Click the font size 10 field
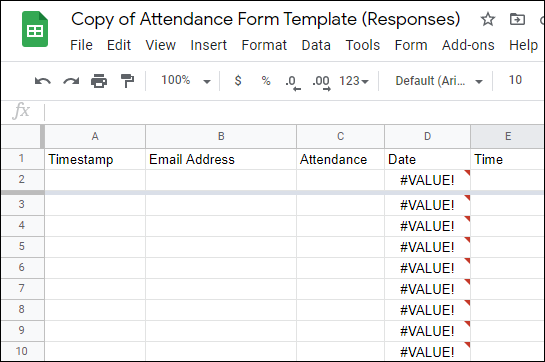The width and height of the screenshot is (545, 362). tap(515, 80)
